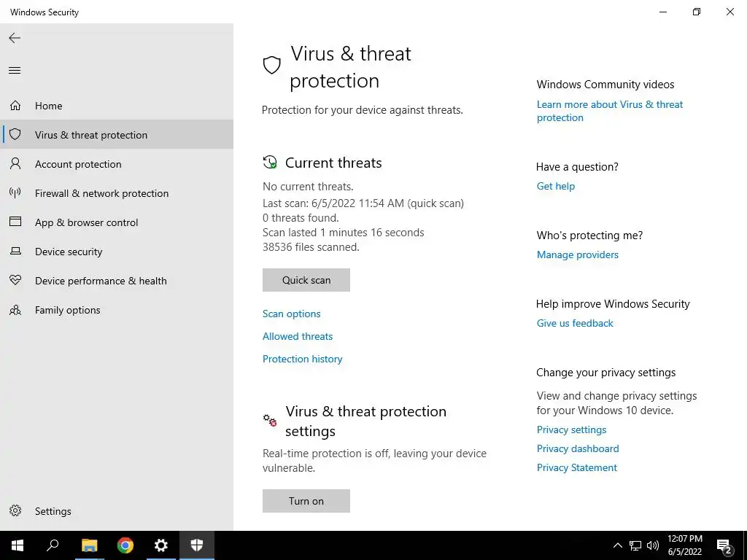Open Scan options link
This screenshot has width=747, height=560.
point(292,314)
